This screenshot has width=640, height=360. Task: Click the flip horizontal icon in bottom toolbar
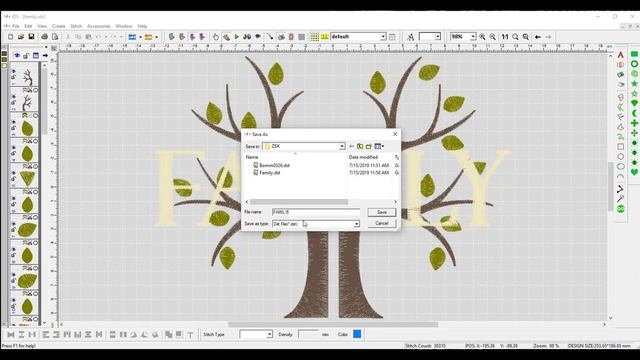click(11, 335)
